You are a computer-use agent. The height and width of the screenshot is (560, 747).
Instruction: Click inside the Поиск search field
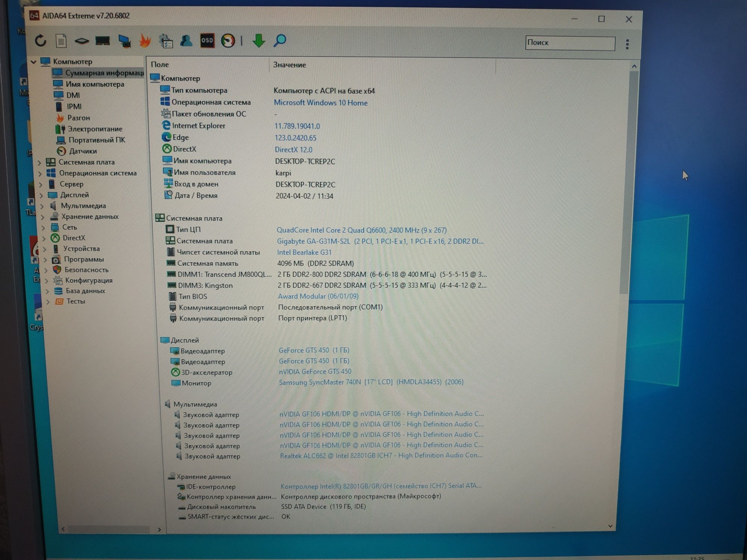pos(570,43)
